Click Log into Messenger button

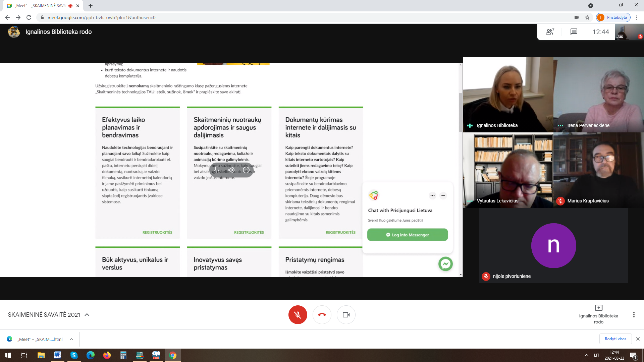[407, 235]
